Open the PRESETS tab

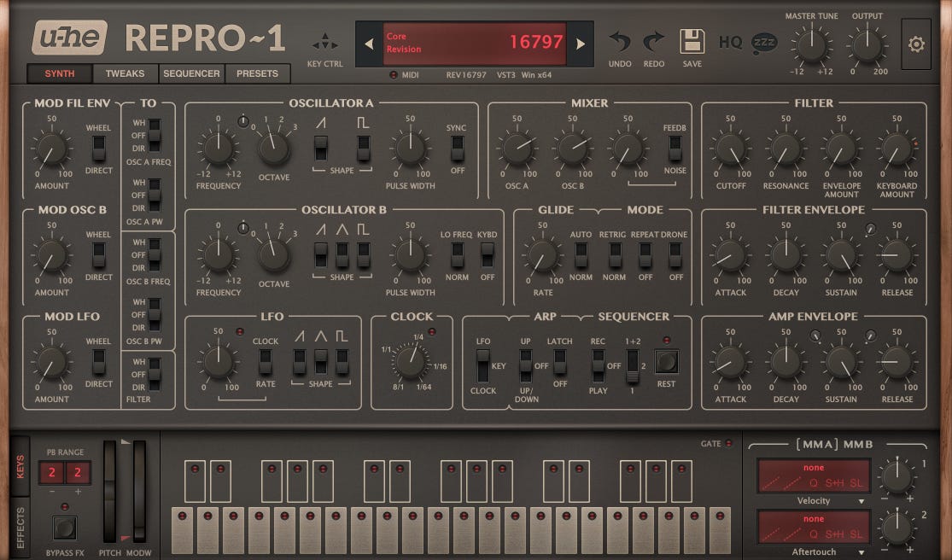257,73
